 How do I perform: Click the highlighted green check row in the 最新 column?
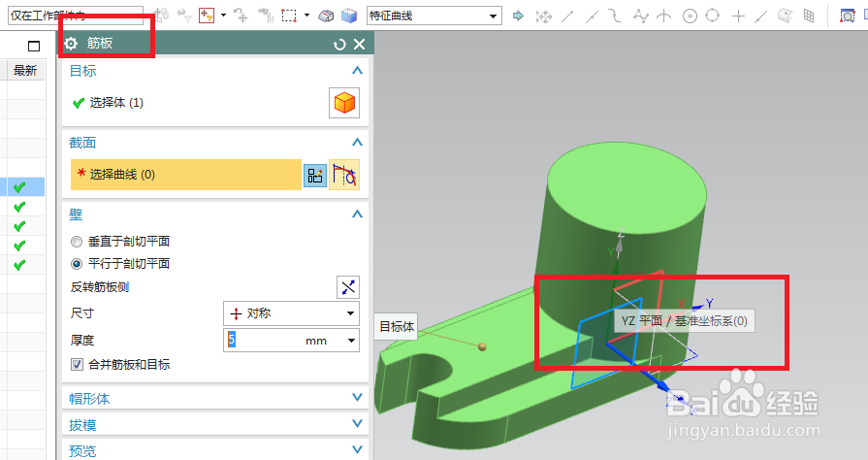point(25,187)
